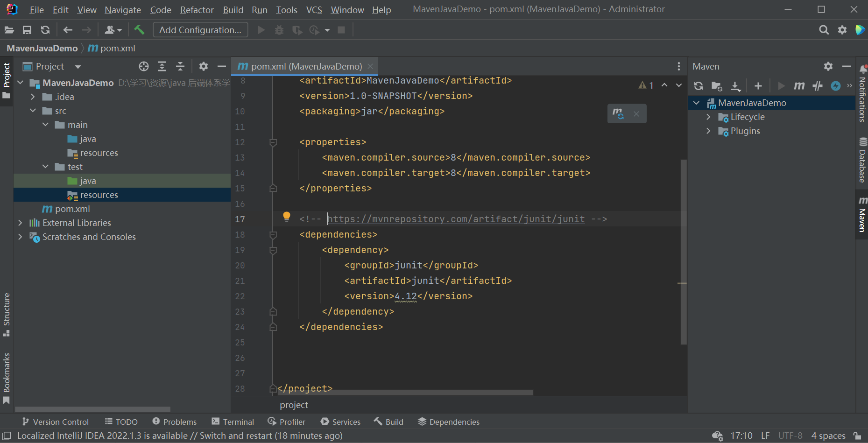Toggle the Notifications tool window
868x443 pixels.
[862, 94]
